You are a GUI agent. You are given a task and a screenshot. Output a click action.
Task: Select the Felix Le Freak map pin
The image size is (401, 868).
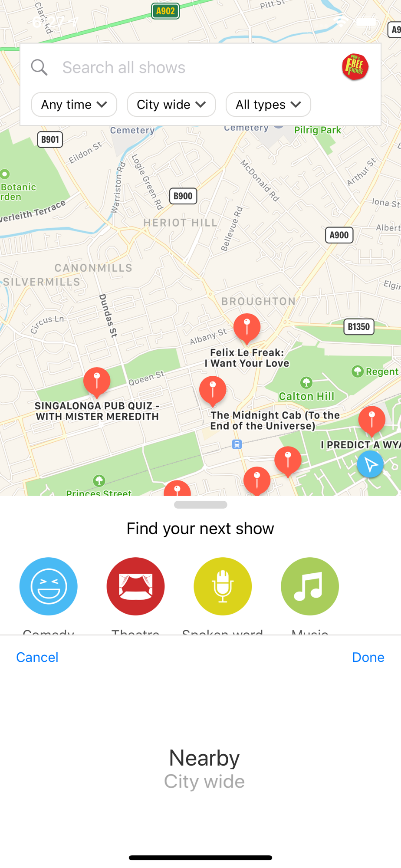247,329
